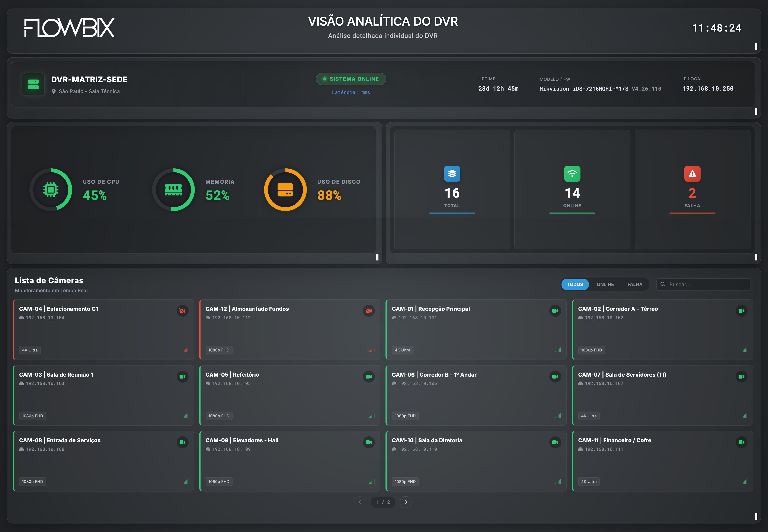The image size is (768, 532).
Task: Click the DVR-MATRIZ-SEDE name
Action: click(89, 79)
